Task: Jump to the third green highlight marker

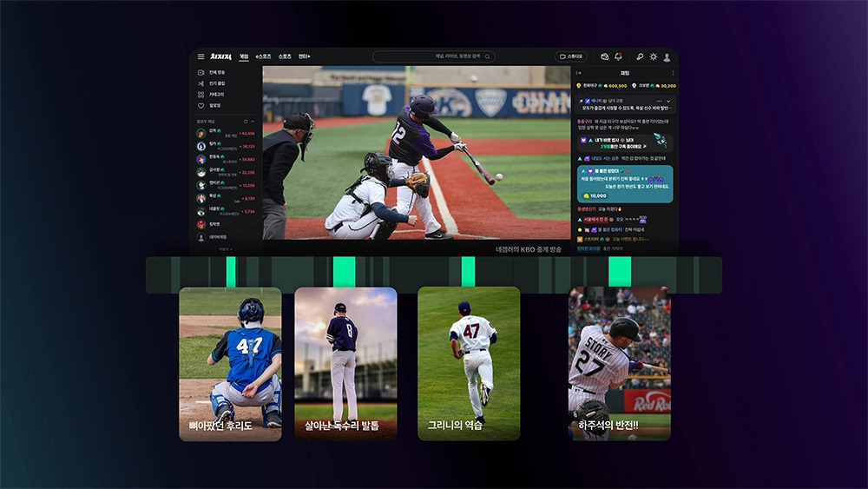Action: click(x=469, y=272)
